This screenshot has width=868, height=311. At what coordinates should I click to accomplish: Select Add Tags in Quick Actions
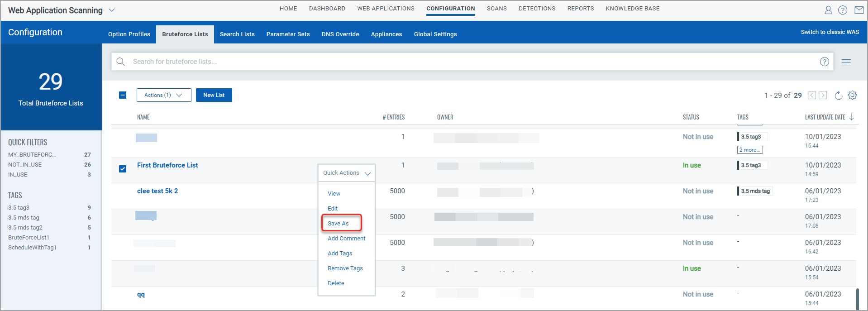click(340, 254)
